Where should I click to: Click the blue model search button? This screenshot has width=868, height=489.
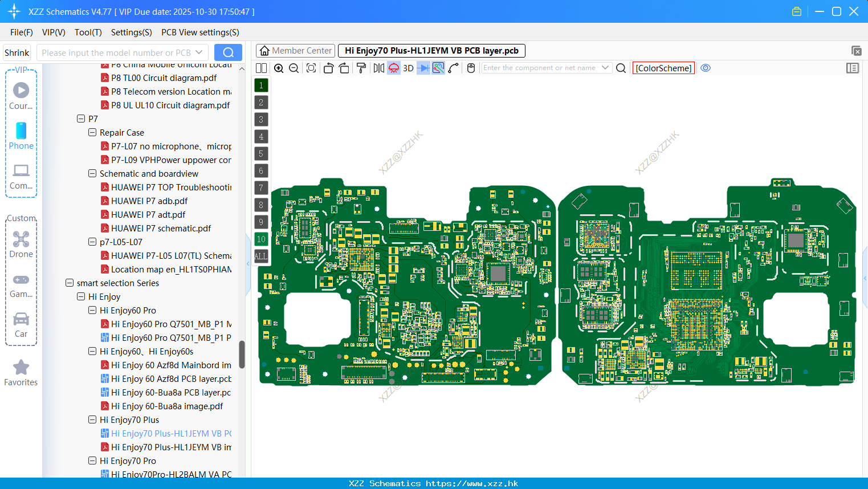coord(228,52)
